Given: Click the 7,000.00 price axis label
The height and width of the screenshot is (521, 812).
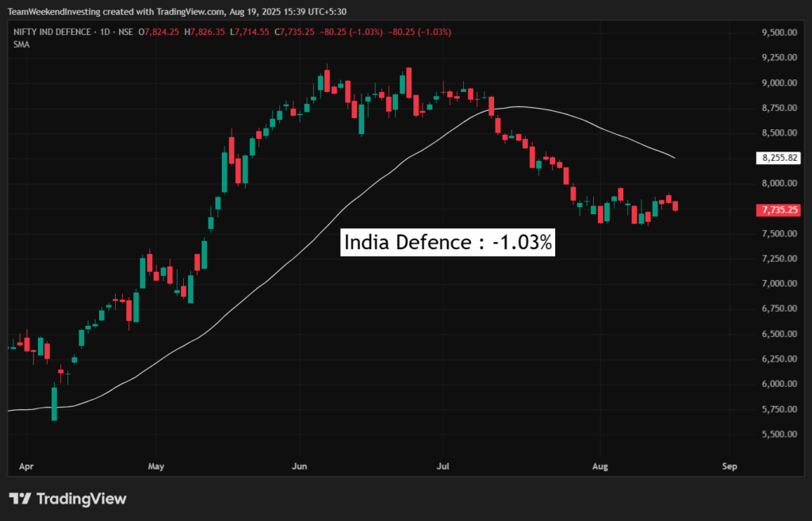Looking at the screenshot, I should 779,283.
